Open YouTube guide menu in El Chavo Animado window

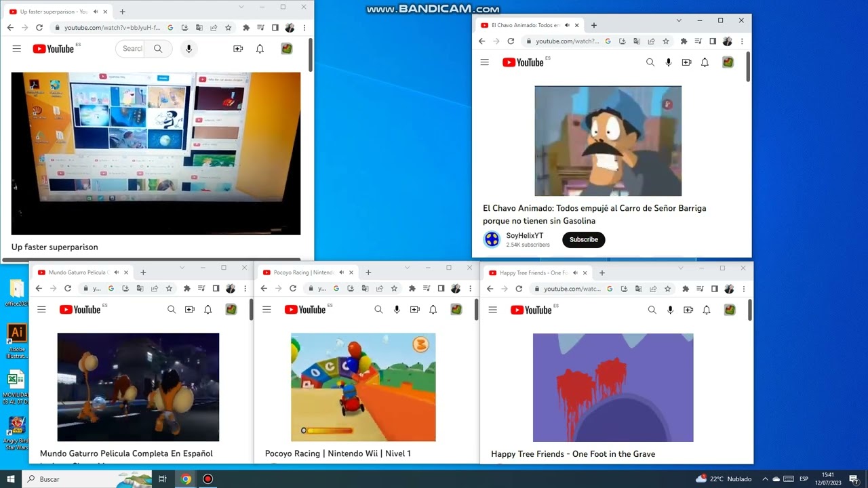[x=484, y=62]
